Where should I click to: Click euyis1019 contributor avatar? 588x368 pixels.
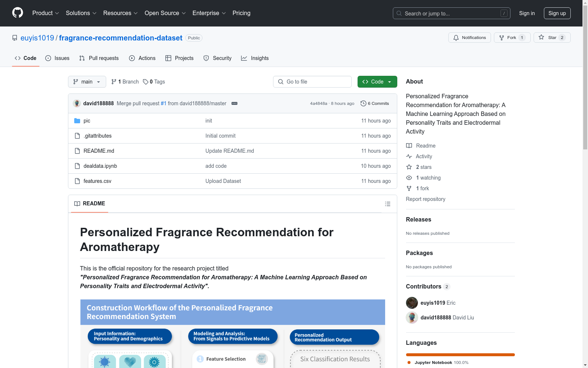(412, 303)
